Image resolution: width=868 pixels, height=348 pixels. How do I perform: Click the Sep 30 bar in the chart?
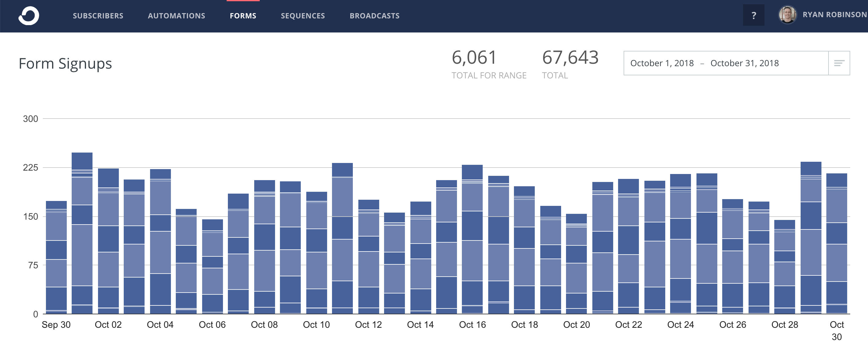[56, 259]
